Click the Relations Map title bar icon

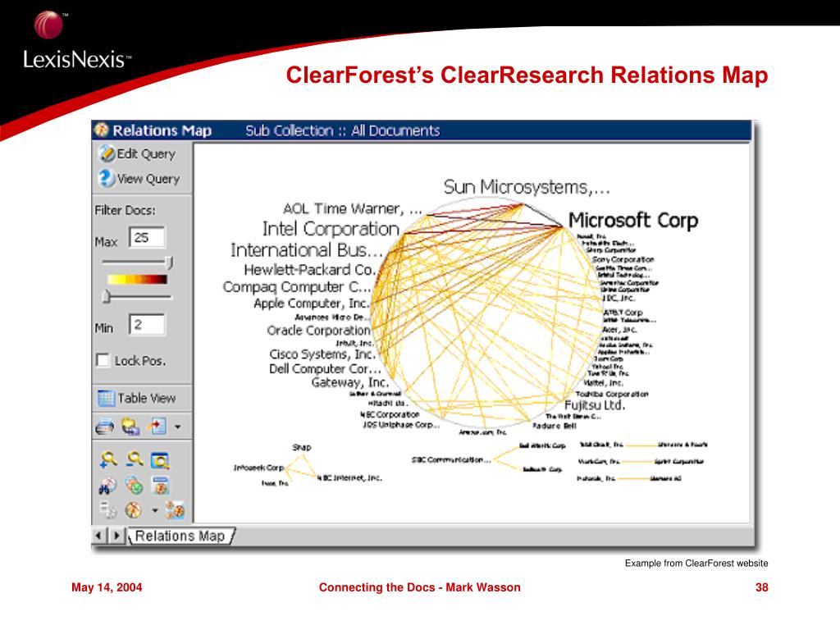[101, 130]
